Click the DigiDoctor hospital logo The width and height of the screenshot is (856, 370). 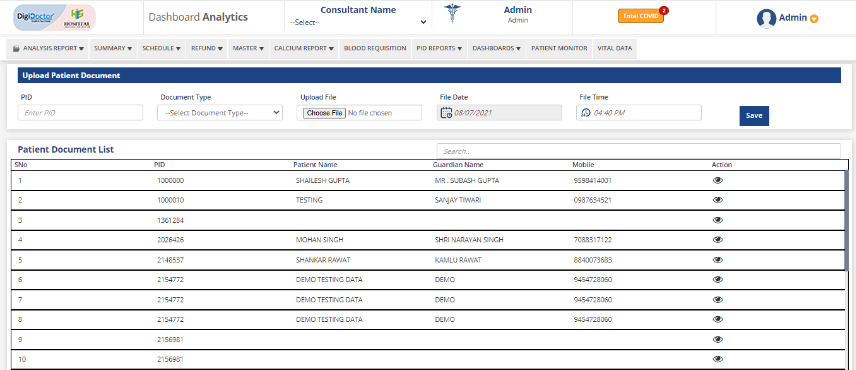[x=54, y=17]
